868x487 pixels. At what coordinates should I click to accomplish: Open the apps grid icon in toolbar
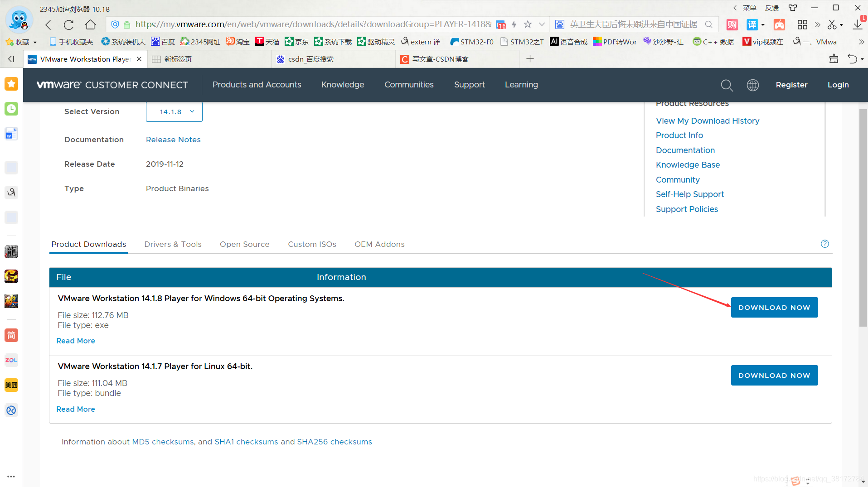point(802,24)
